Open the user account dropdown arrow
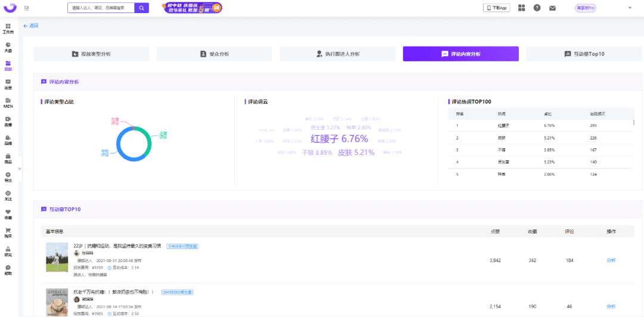This screenshot has height=317, width=644. point(630,8)
